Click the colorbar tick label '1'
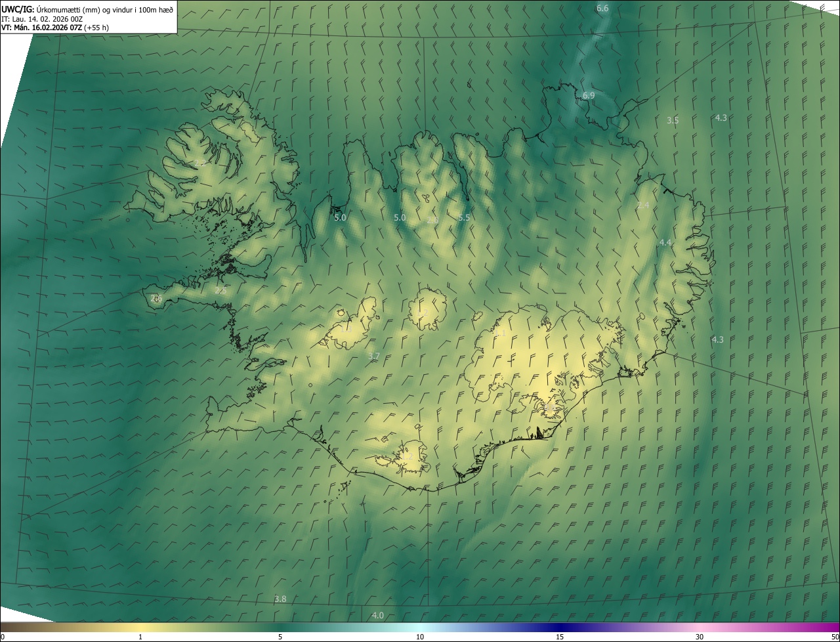Screen dimensions: 840x642 point(140,637)
